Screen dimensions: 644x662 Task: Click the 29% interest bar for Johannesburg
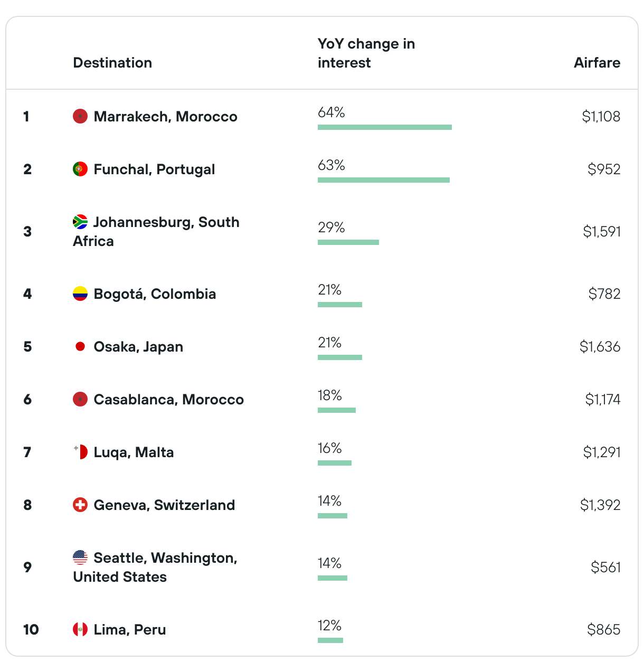(348, 242)
